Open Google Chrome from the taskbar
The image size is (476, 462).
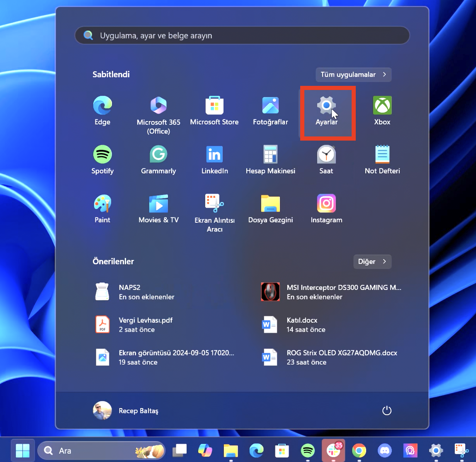click(359, 450)
